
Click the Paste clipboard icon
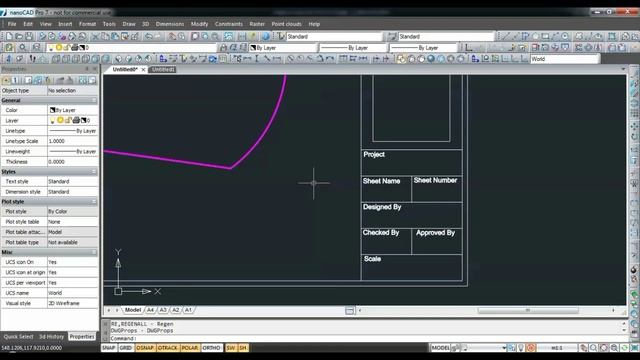[x=115, y=37]
